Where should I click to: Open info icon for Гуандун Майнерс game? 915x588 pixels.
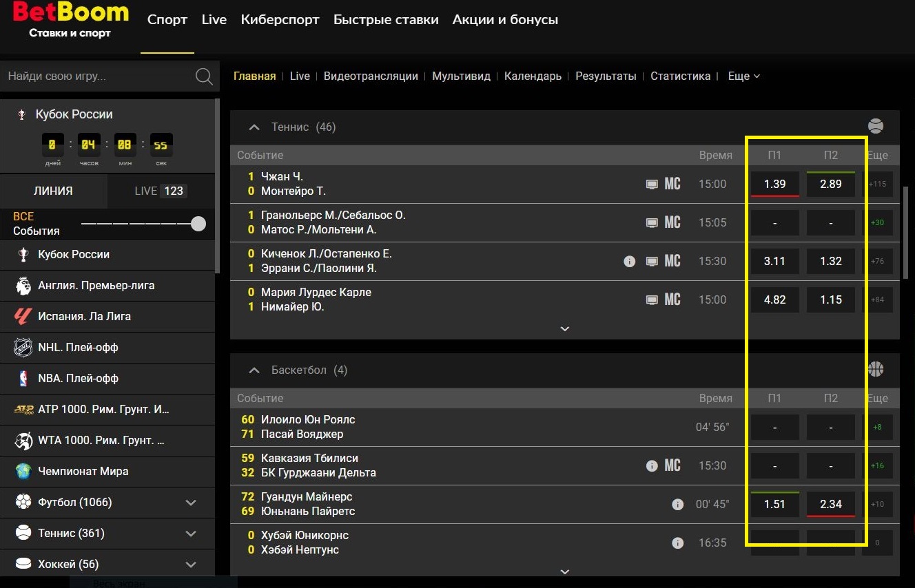pos(677,505)
